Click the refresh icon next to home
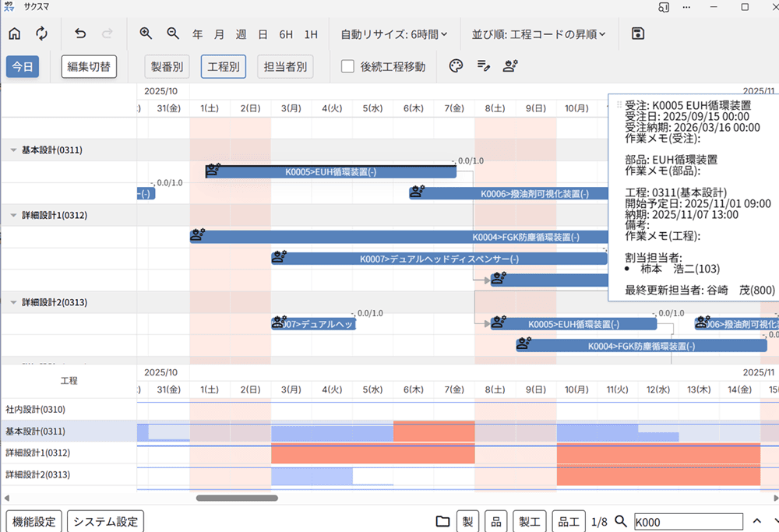Image resolution: width=779 pixels, height=532 pixels. (42, 33)
